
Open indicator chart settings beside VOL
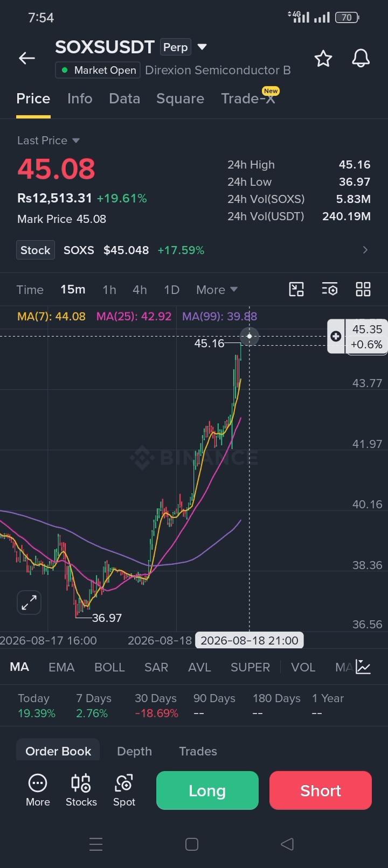pyautogui.click(x=364, y=667)
